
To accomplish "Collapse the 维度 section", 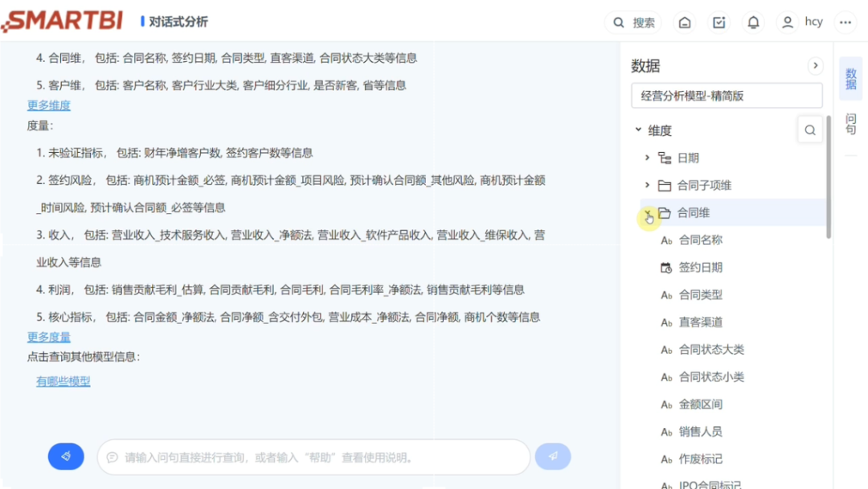I will pos(639,129).
